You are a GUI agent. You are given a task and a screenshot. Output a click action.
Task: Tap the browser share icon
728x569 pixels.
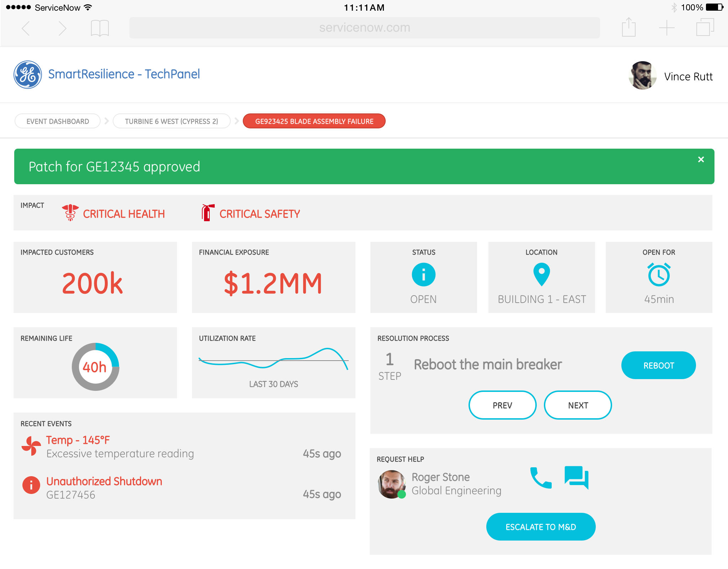(628, 27)
